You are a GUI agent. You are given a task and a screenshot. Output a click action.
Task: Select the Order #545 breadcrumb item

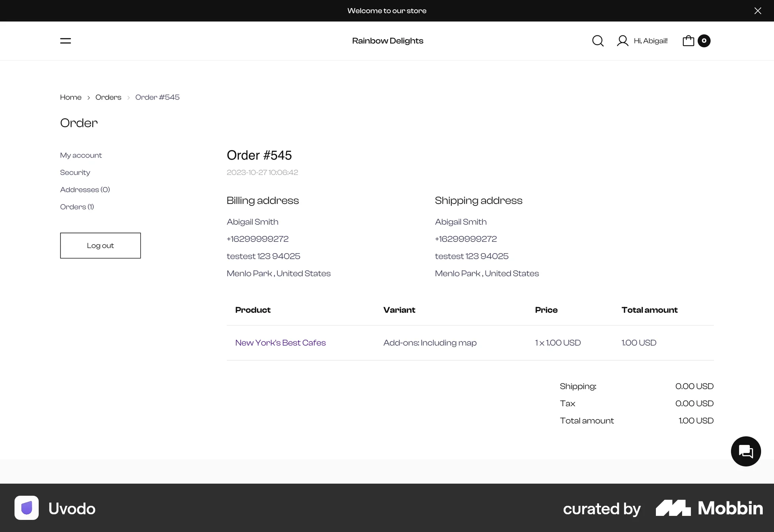(157, 97)
